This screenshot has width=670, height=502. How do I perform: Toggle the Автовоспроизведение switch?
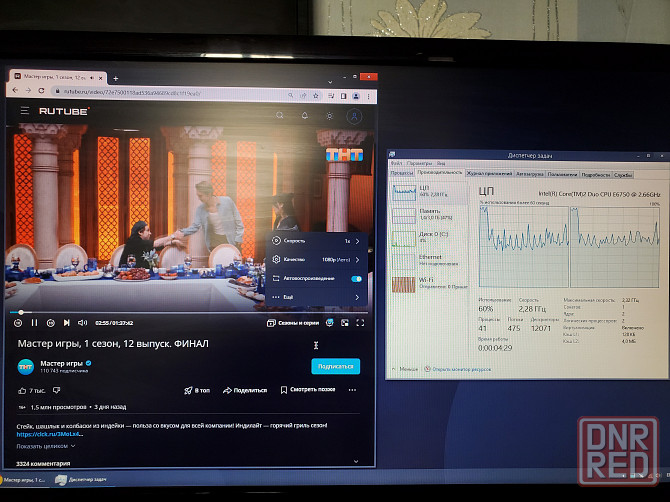click(356, 279)
